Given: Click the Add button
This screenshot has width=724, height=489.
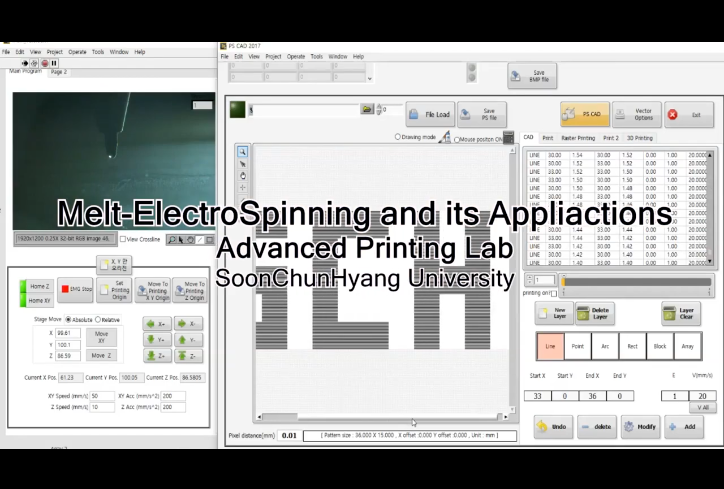Looking at the screenshot, I should (x=684, y=427).
